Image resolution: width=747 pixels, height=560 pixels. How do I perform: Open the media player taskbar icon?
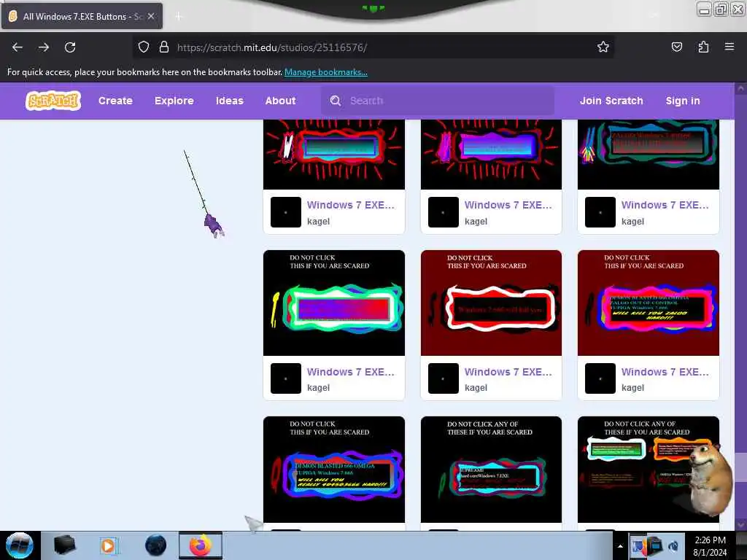[109, 545]
